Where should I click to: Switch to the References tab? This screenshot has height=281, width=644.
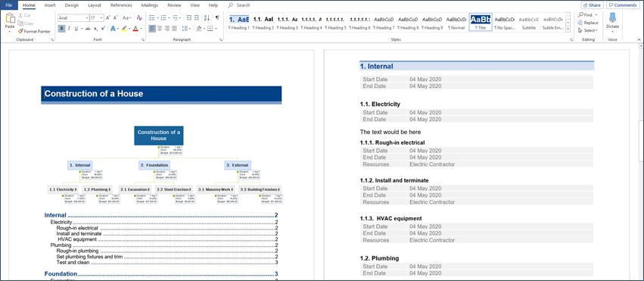coord(122,5)
